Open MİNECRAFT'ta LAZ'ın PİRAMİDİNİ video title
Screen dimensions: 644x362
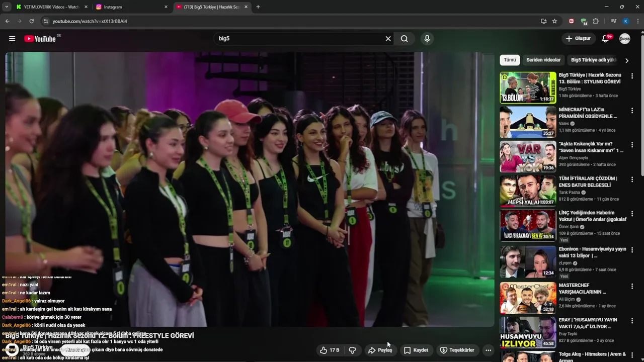(588, 113)
